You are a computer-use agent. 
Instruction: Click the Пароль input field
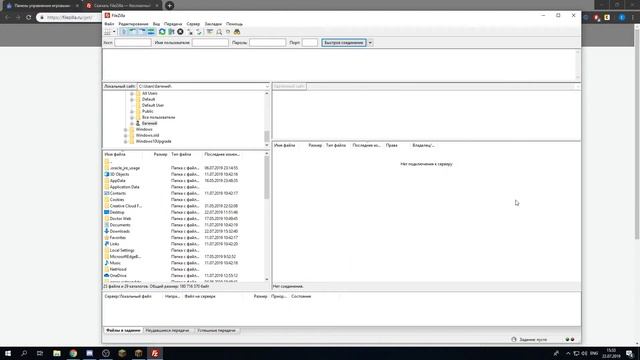(x=267, y=43)
